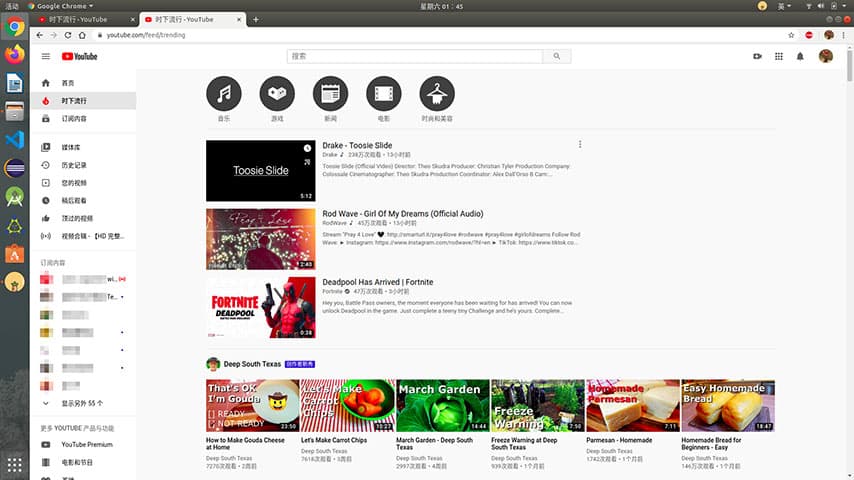Viewport: 854px width, 480px height.
Task: Open the Fashion and Beauty category icon
Action: [437, 94]
